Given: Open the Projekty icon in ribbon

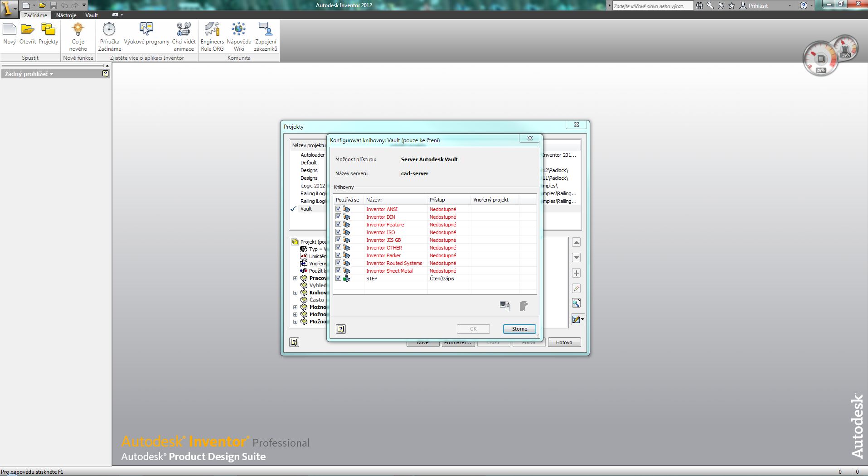Looking at the screenshot, I should pos(48,30).
